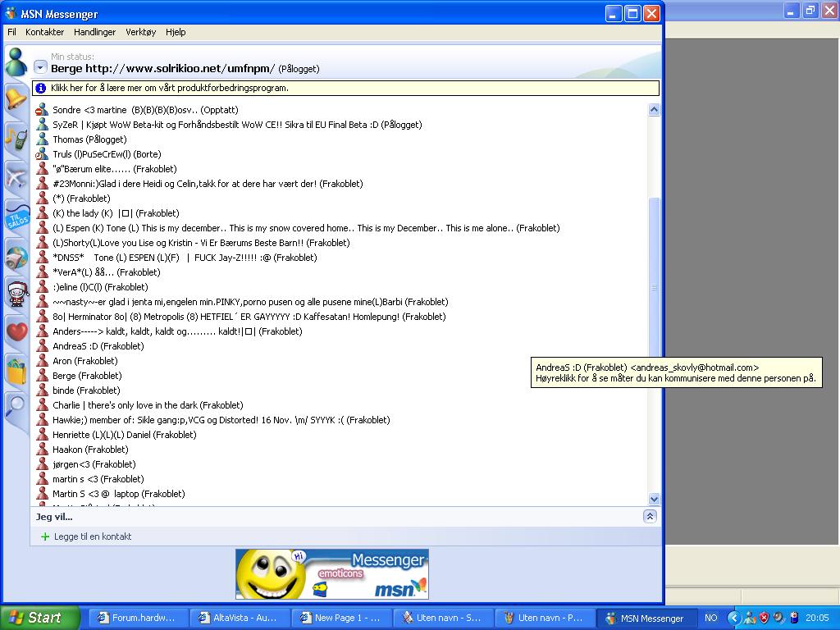This screenshot has width=840, height=630.
Task: Open the Fil menu
Action: point(11,32)
